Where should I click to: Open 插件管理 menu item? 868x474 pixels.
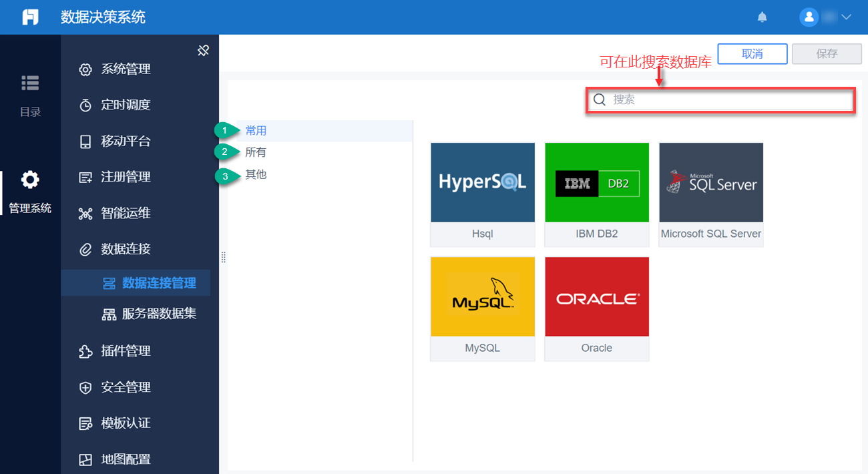[126, 350]
